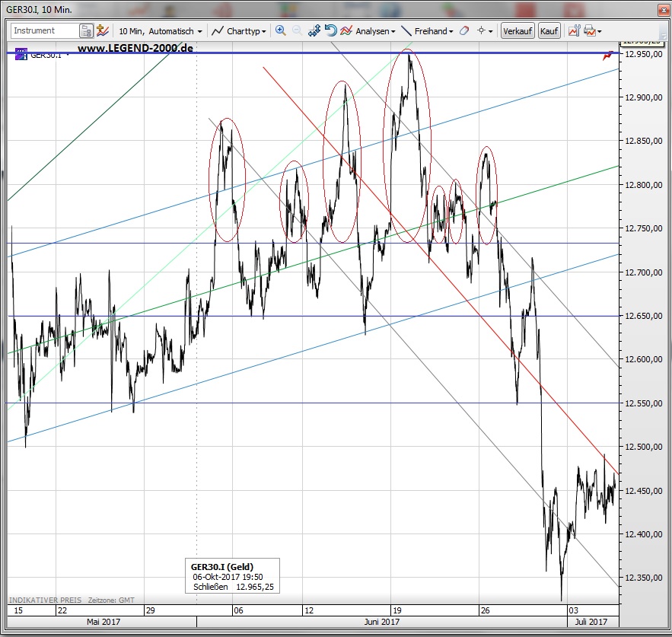
Task: Open chart settings wrench icon
Action: pyautogui.click(x=573, y=31)
